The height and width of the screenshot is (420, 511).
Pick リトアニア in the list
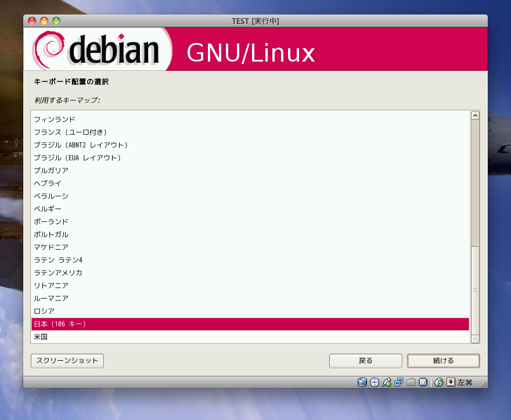pos(250,285)
